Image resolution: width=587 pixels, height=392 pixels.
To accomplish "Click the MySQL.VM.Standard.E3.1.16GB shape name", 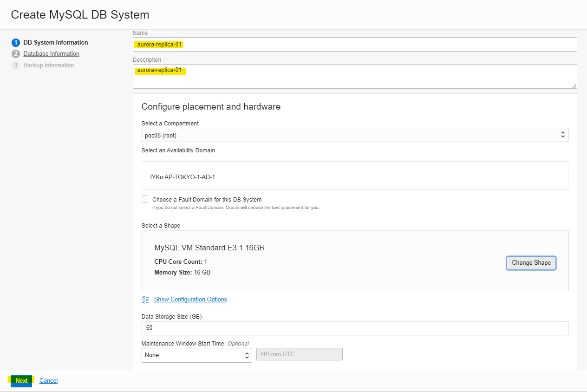I will (209, 248).
